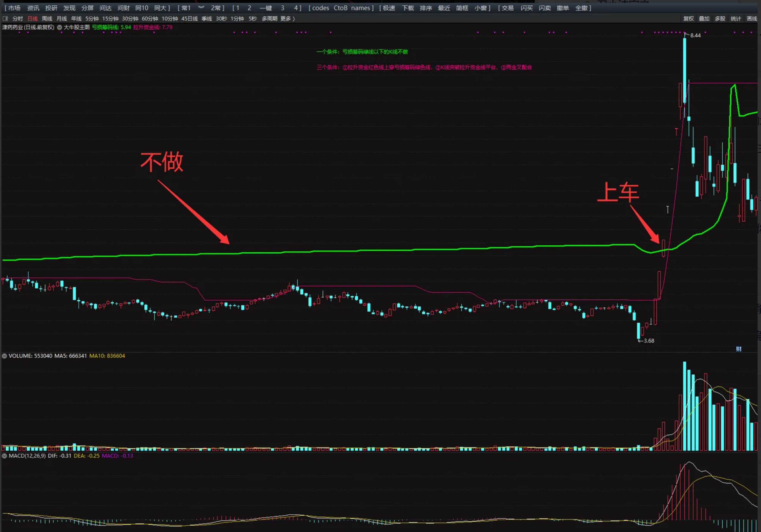This screenshot has width=761, height=532.
Task: Open 复权 adjustment dropdown
Action: point(688,18)
